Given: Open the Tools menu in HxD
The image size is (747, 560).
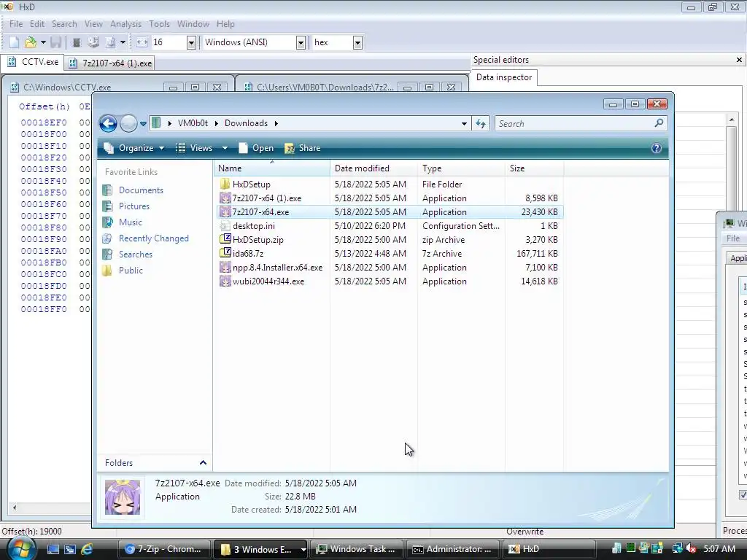Looking at the screenshot, I should click(x=159, y=24).
